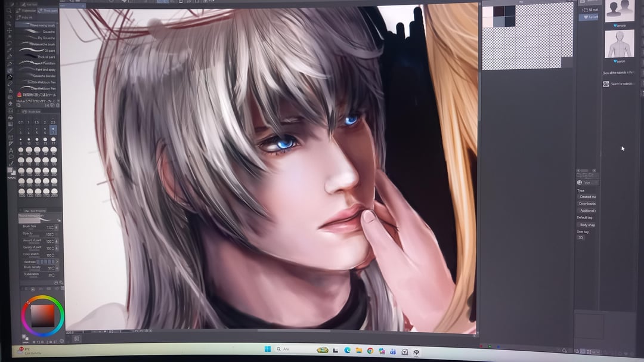The height and width of the screenshot is (362, 644).
Task: Select the Text tool in the toolbar
Action: tap(11, 150)
